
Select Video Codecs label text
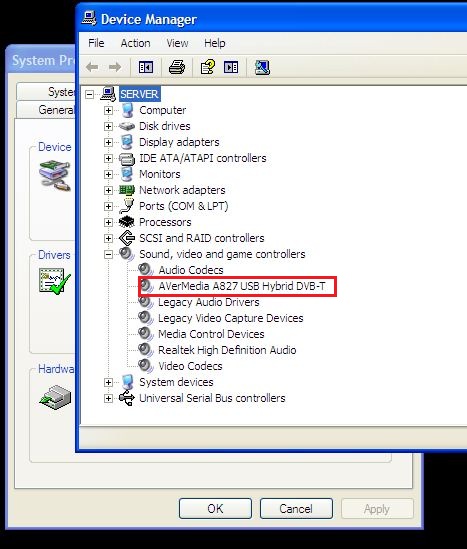coord(190,366)
